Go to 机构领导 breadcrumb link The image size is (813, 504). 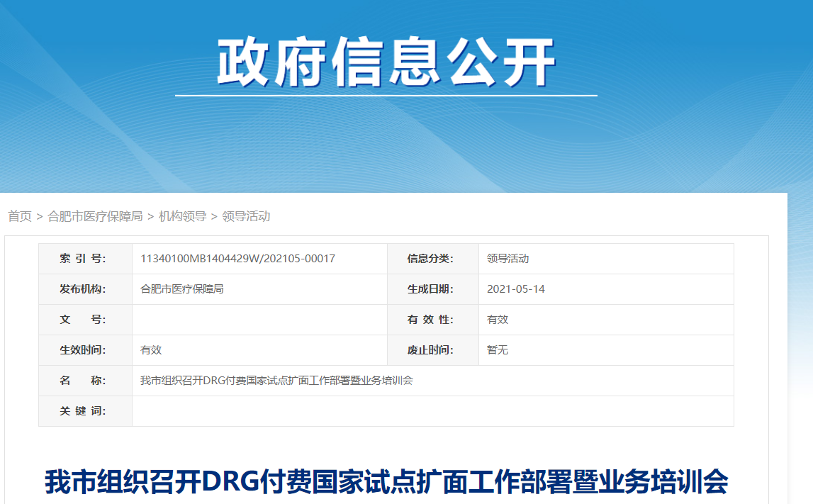(x=182, y=216)
